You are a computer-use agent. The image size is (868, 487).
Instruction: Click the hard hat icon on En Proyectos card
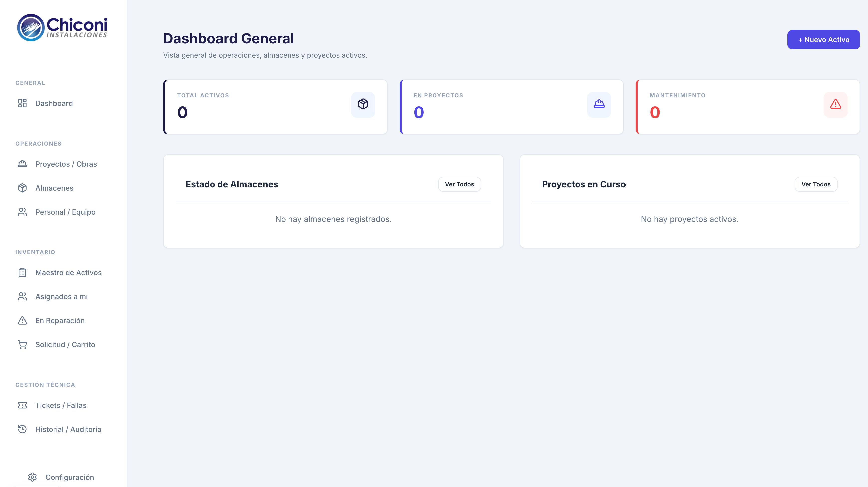(599, 105)
